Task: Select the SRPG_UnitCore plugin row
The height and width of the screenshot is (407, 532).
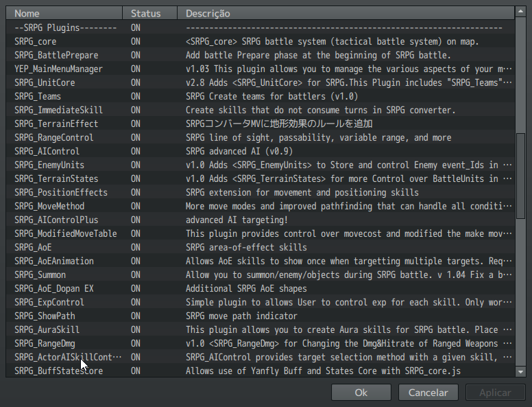Action: pyautogui.click(x=261, y=82)
